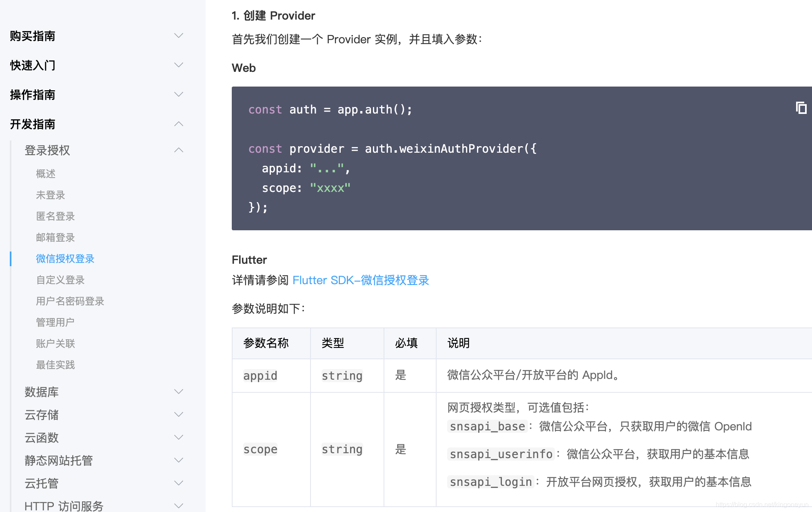Click the Flutter heading

249,260
